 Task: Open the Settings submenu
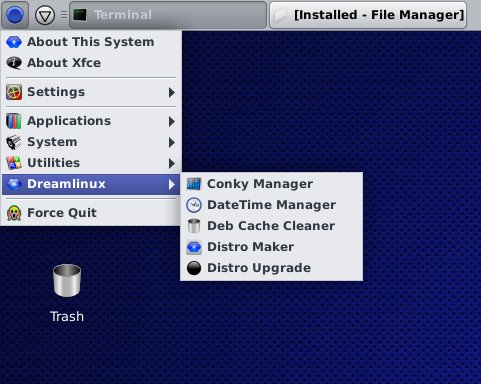(x=91, y=92)
